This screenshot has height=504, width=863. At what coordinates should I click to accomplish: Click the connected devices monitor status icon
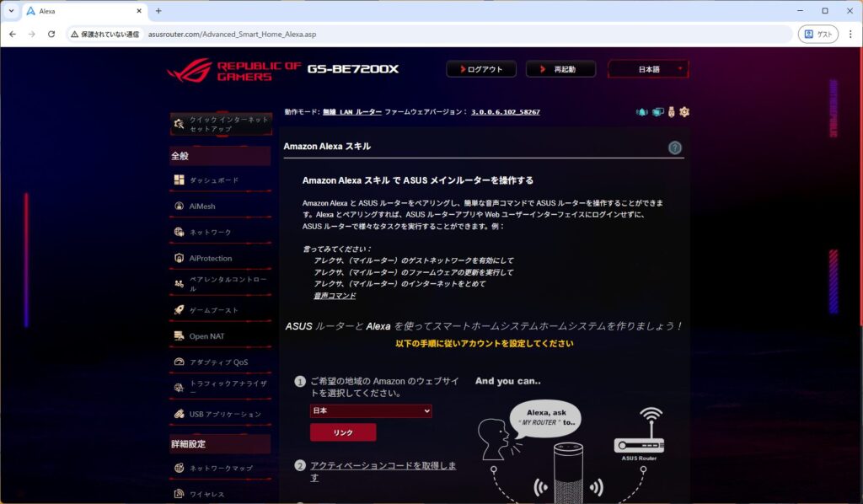pos(658,112)
